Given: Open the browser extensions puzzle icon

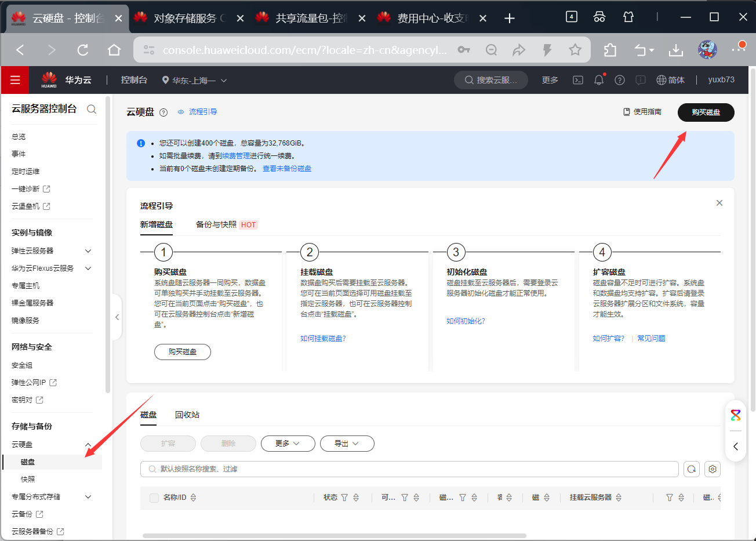Looking at the screenshot, I should [610, 50].
